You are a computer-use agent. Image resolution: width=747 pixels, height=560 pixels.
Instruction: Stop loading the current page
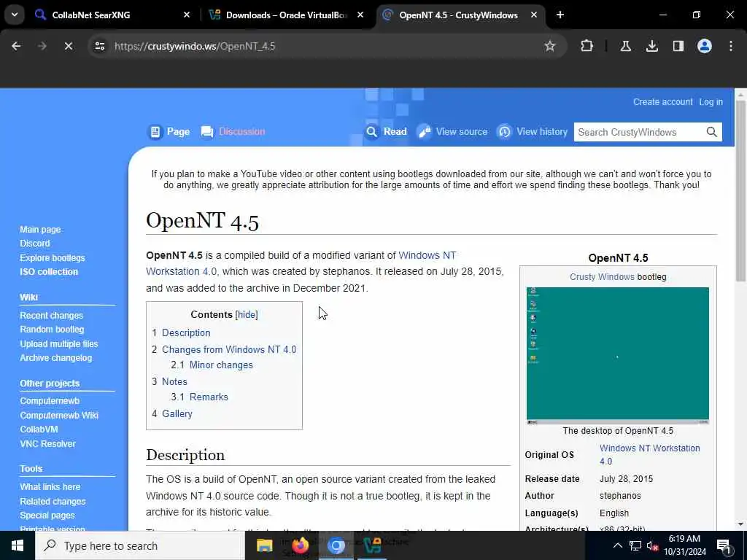(68, 46)
